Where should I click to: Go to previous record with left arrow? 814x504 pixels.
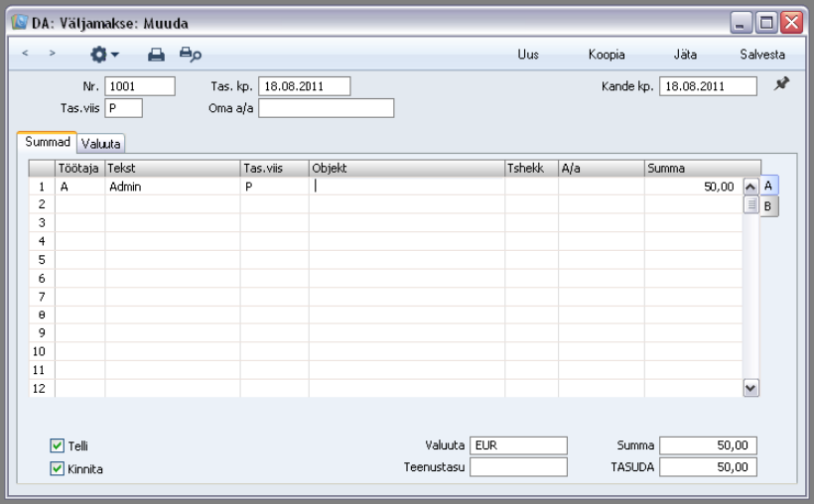click(x=25, y=53)
